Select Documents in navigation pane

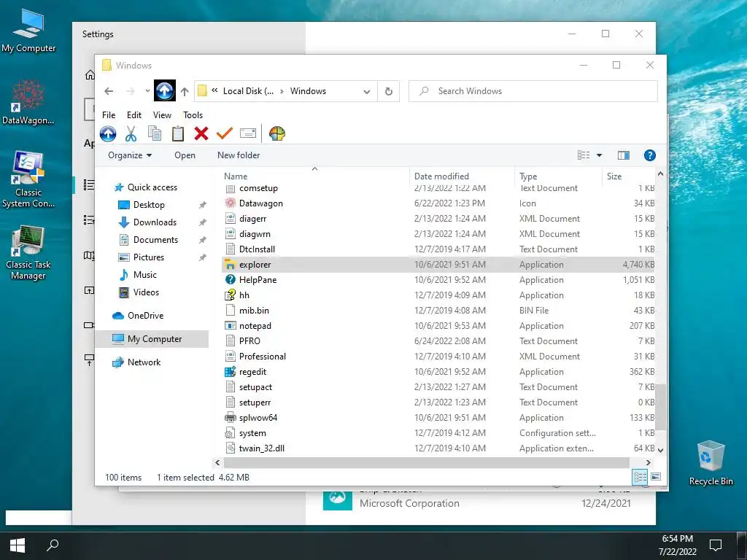click(x=155, y=240)
